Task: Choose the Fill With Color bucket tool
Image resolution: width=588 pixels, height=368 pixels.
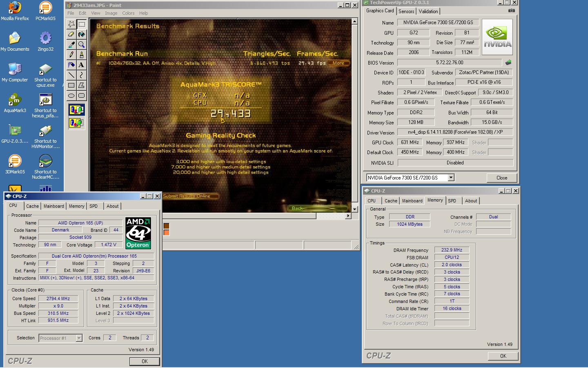Action: (x=82, y=34)
